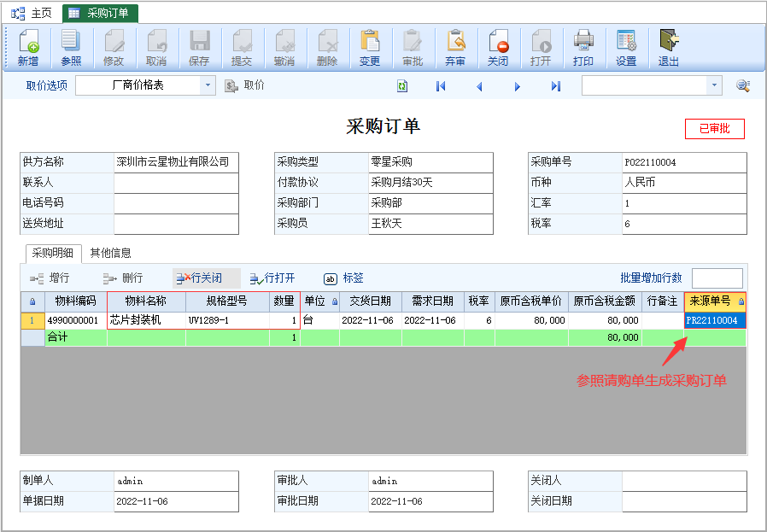Click the 来源单号 column header
This screenshot has height=532, width=767.
[x=715, y=301]
